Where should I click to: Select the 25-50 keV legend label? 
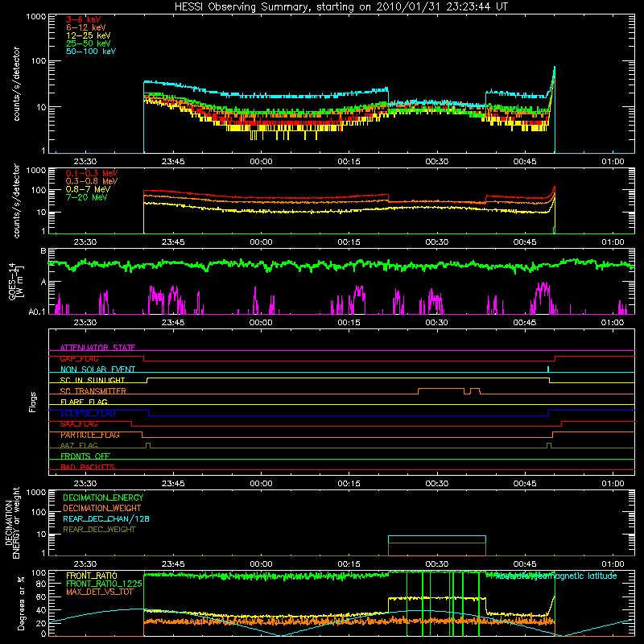89,43
